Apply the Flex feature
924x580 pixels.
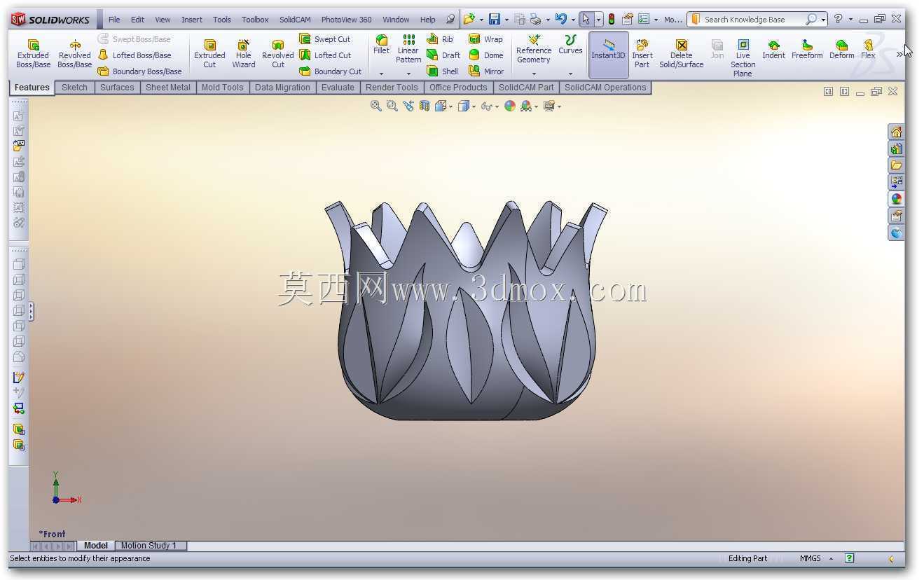coord(868,49)
